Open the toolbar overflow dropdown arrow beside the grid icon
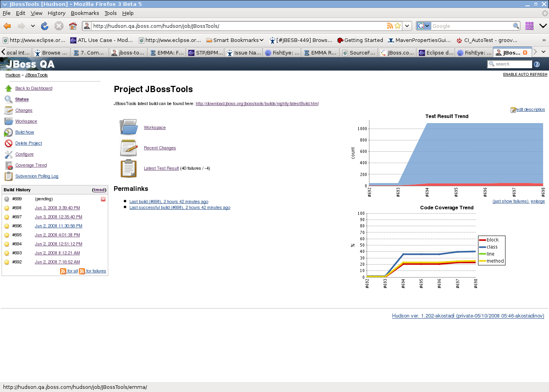The height and width of the screenshot is (392, 549). (543, 26)
